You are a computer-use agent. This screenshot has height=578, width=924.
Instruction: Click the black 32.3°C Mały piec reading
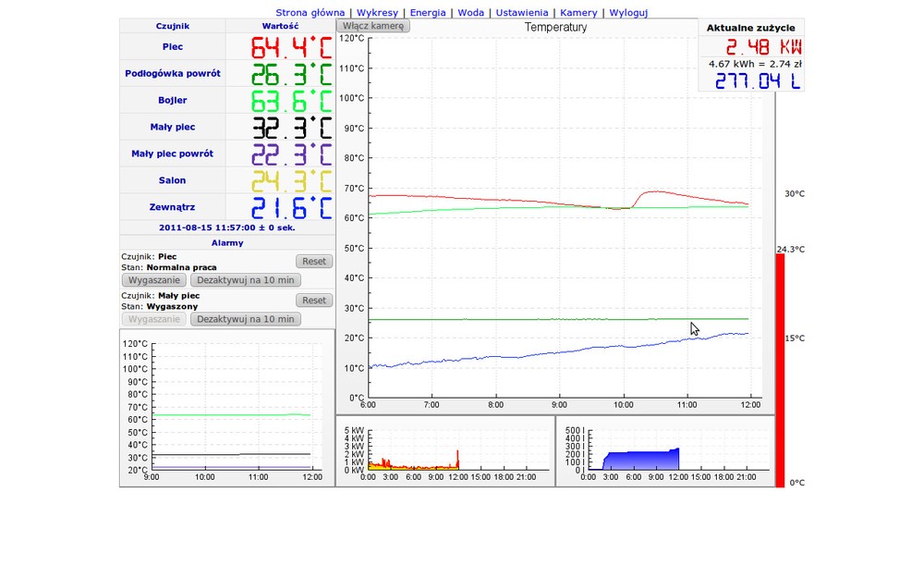[x=292, y=128]
